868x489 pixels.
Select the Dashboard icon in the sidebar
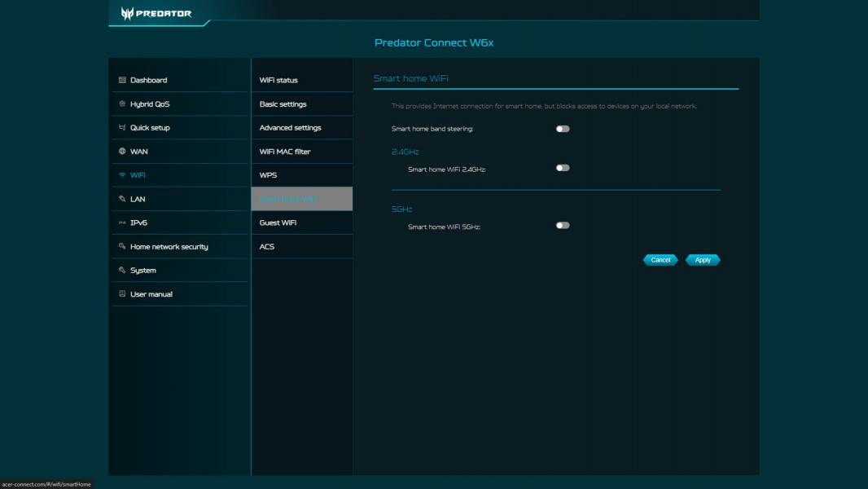tap(121, 80)
